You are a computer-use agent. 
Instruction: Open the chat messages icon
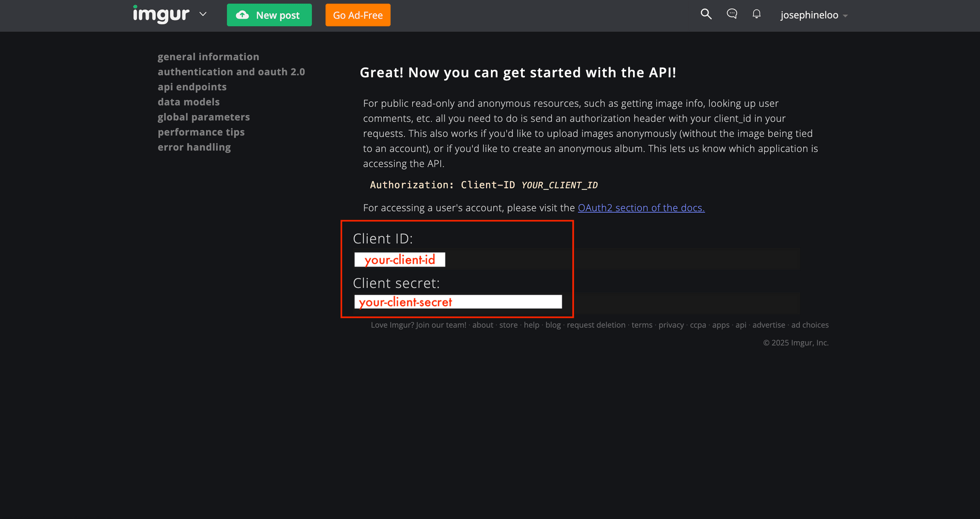click(x=732, y=14)
